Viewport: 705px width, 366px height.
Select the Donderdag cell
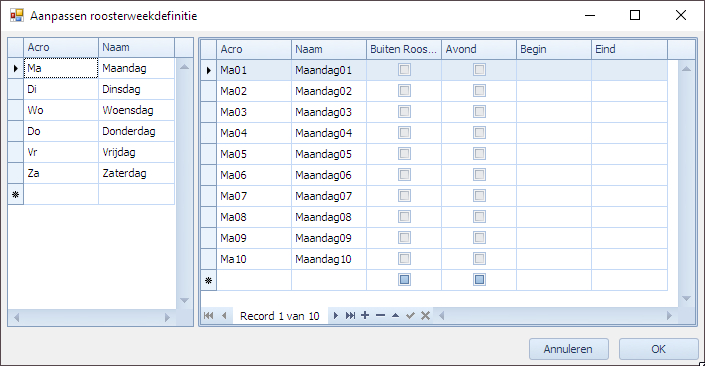tap(136, 131)
